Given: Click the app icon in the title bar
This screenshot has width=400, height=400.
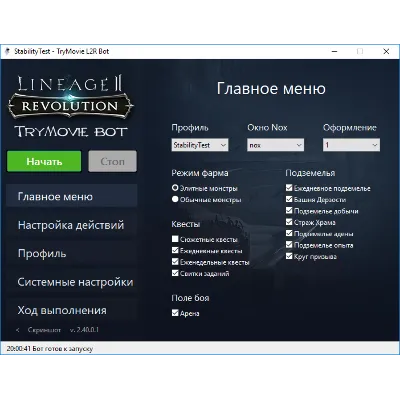Looking at the screenshot, I should [x=8, y=51].
